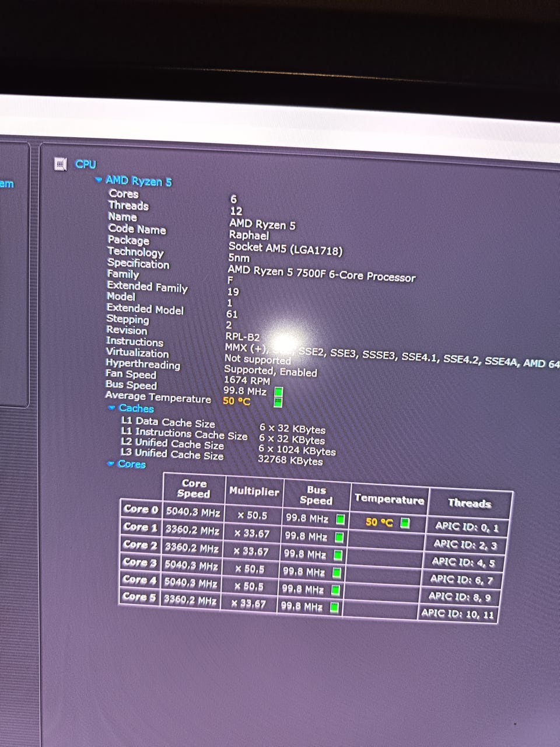This screenshot has height=747, width=560.
Task: Collapse the Cores section arrow
Action: [x=110, y=463]
